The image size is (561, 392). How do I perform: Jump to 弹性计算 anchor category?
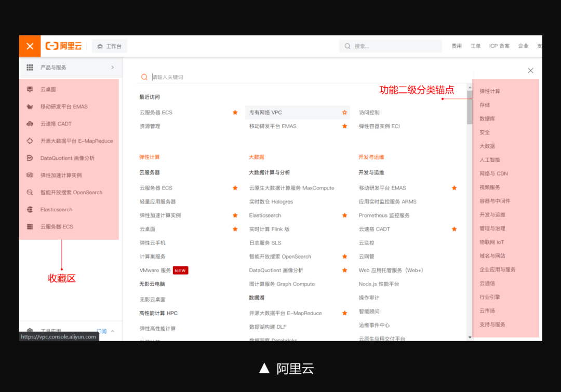[x=490, y=91]
